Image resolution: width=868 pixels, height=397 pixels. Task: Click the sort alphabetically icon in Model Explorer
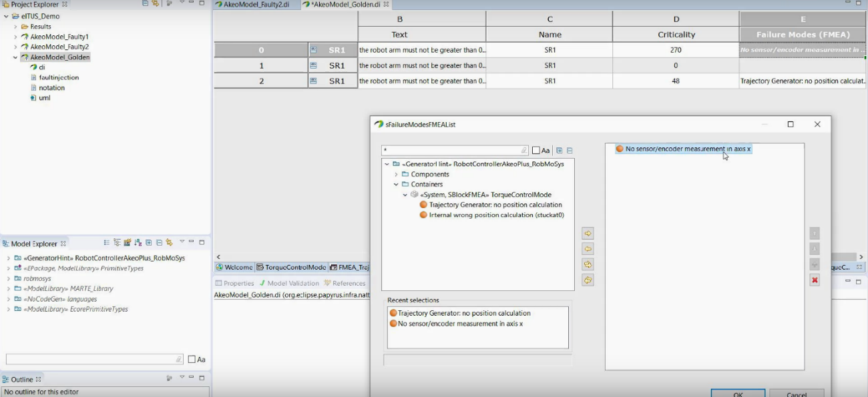[x=138, y=243]
